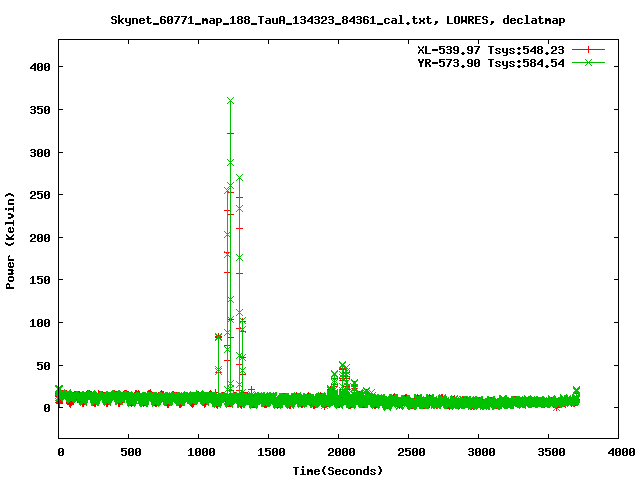The image size is (640, 480).
Task: Click the 500 x-axis tick label
Action: [131, 452]
